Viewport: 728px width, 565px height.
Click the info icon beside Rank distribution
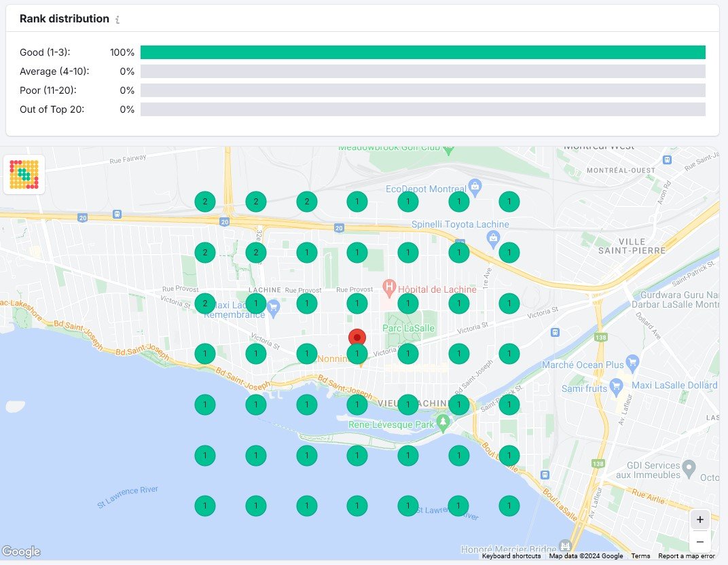[117, 20]
